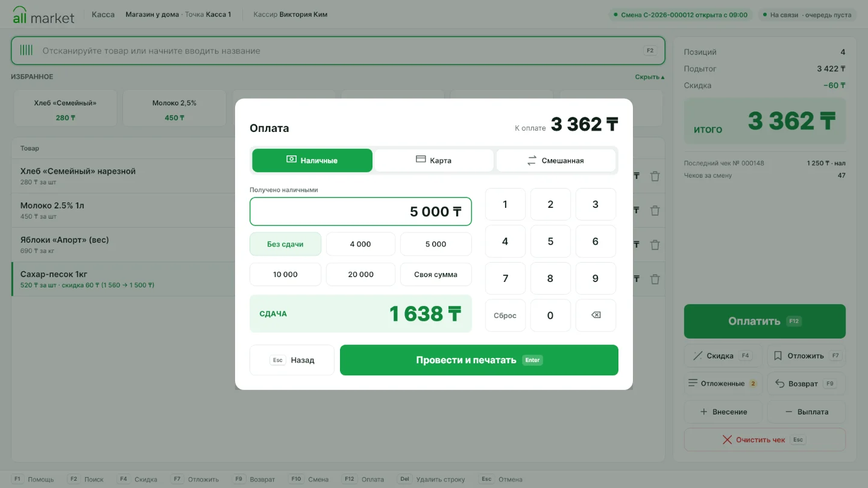Open Скидка F4 action

click(x=723, y=355)
